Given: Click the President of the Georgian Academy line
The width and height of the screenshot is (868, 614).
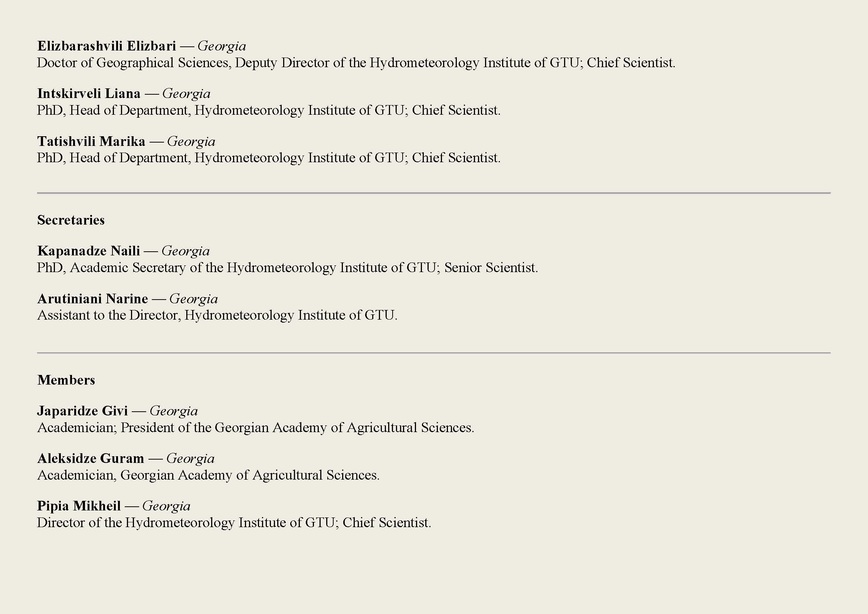Looking at the screenshot, I should click(x=256, y=428).
